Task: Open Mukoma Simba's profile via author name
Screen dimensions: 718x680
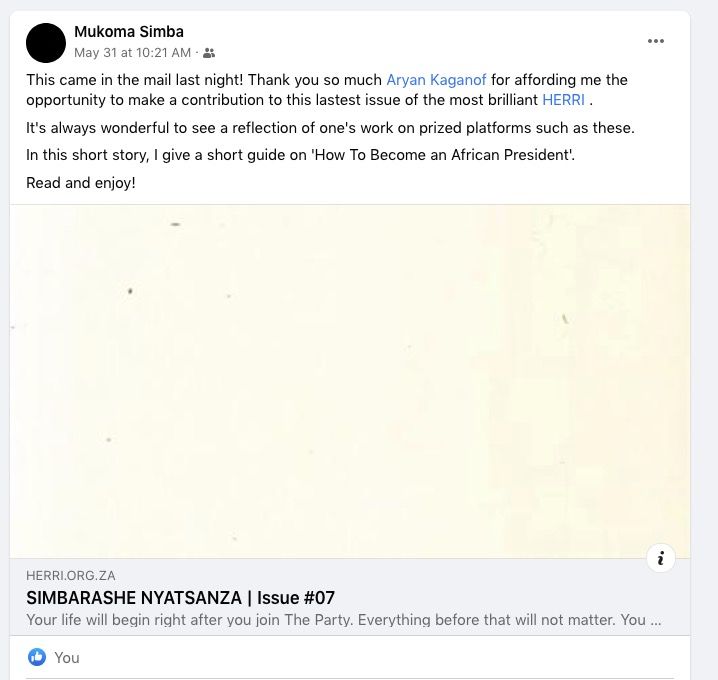Action: pos(129,32)
